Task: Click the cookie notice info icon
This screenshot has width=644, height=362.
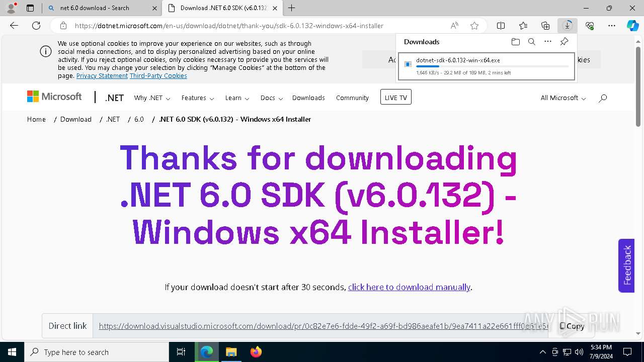Action: coord(45,51)
